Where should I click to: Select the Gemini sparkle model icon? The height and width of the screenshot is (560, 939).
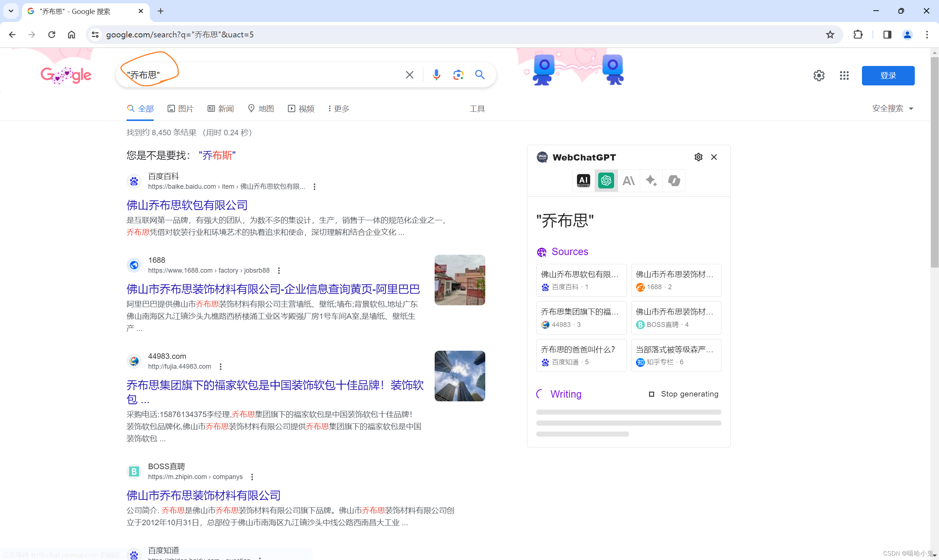click(651, 181)
